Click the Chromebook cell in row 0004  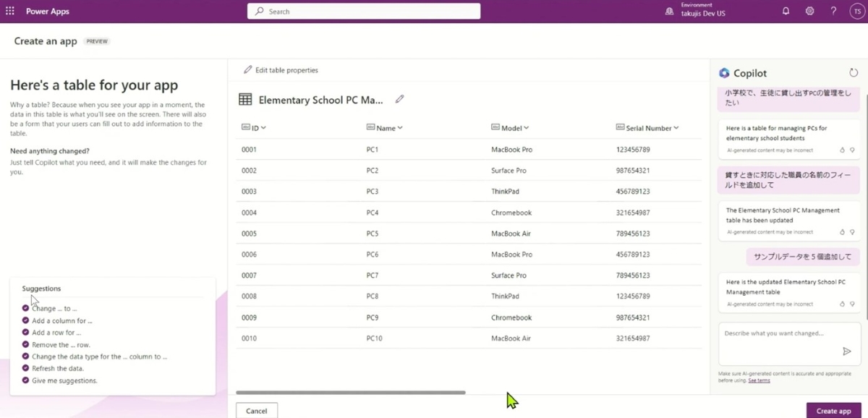511,213
